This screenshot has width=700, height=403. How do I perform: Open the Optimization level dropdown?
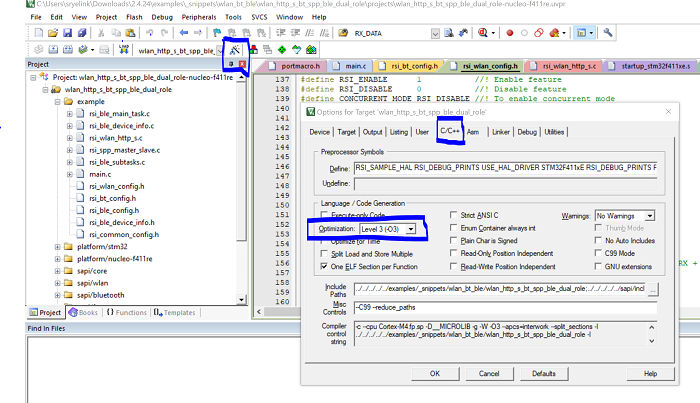(410, 229)
